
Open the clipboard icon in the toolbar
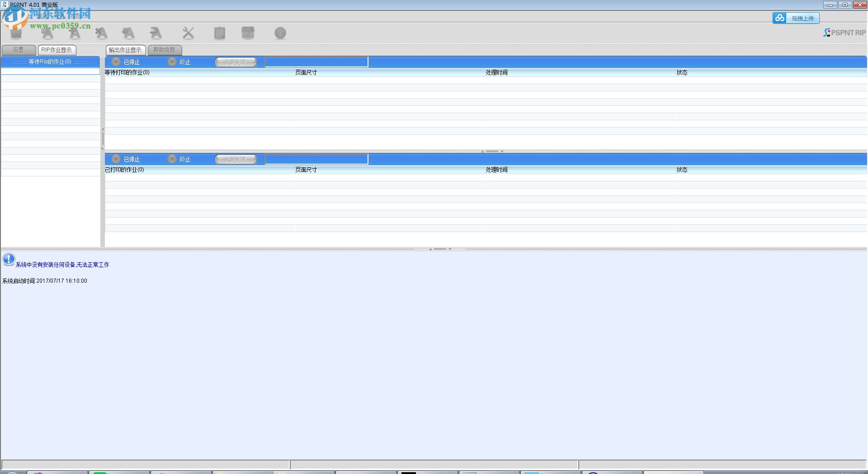(220, 33)
